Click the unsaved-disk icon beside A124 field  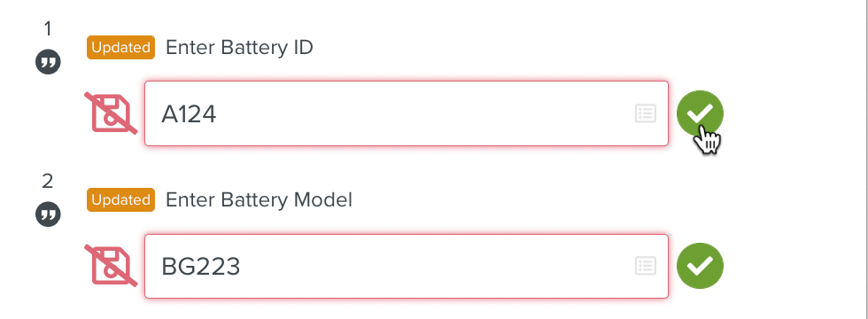click(x=111, y=113)
